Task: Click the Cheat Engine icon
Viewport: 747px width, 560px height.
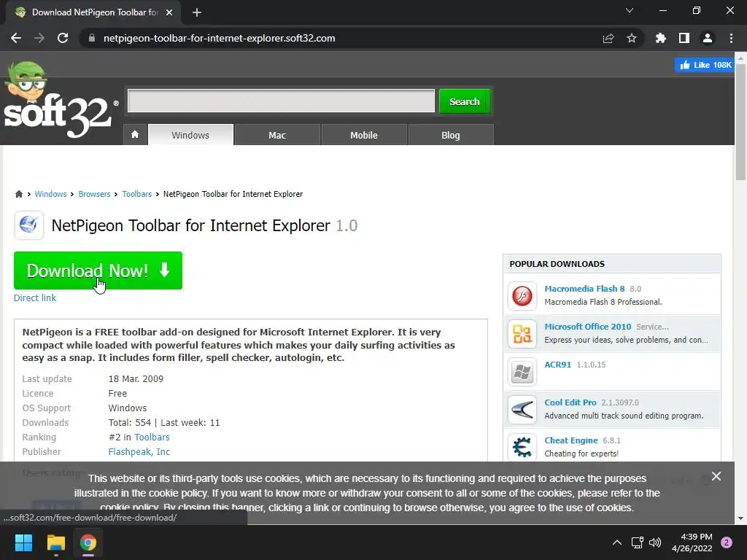Action: click(522, 448)
